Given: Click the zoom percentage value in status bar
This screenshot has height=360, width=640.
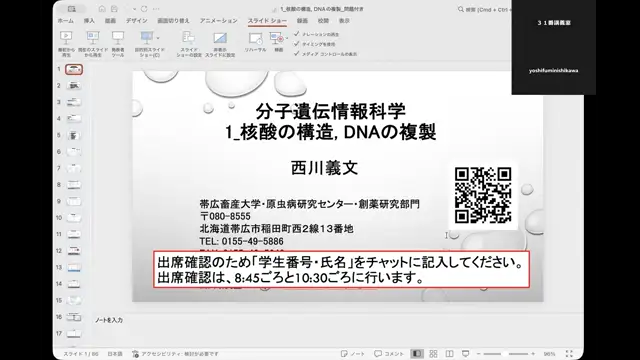Looking at the screenshot, I should [x=549, y=354].
